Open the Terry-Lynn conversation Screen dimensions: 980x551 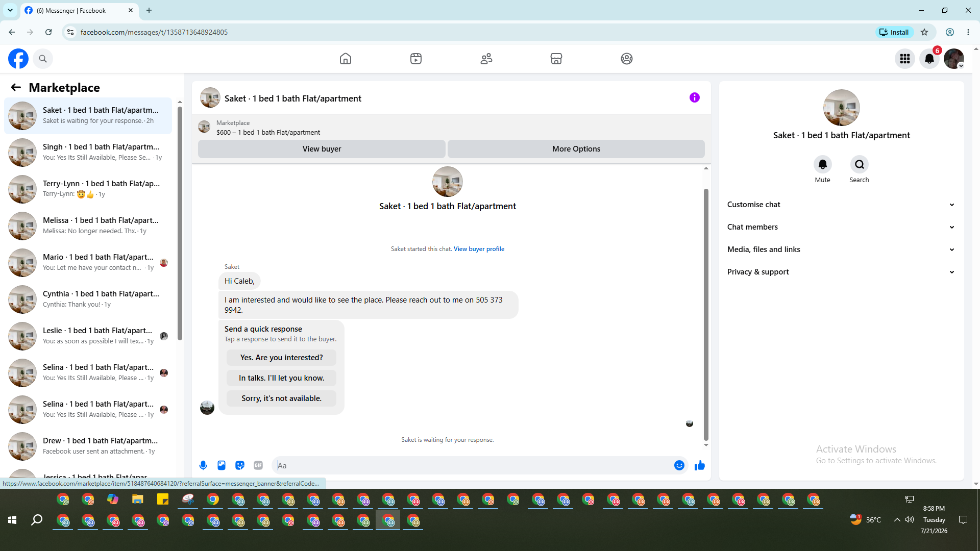point(88,189)
